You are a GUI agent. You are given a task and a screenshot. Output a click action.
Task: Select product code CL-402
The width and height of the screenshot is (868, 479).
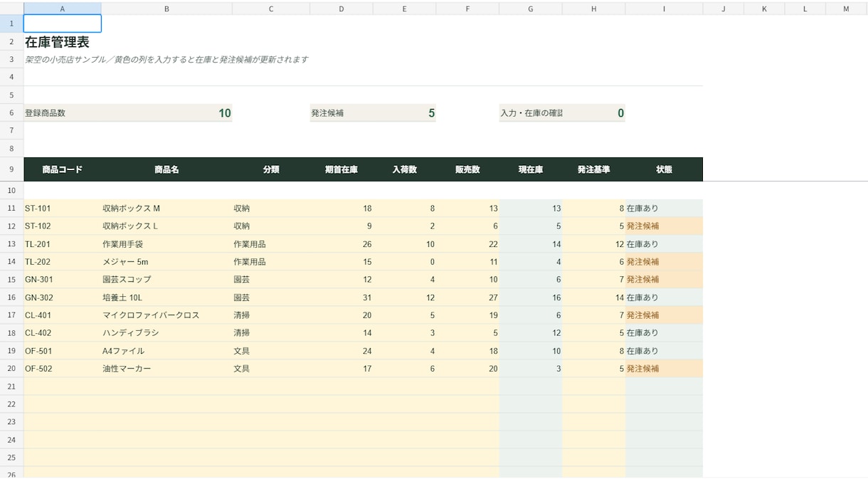click(x=63, y=333)
